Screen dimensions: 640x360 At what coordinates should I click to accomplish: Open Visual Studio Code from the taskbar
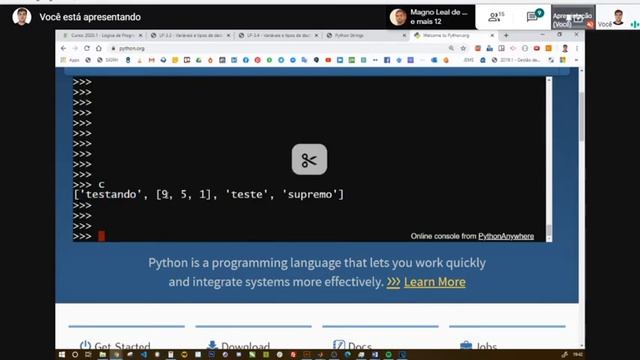[144, 355]
